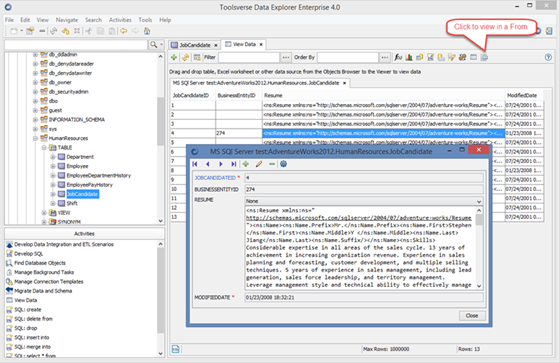Click the Filter ellipsis button
560x363 pixels.
coord(286,57)
